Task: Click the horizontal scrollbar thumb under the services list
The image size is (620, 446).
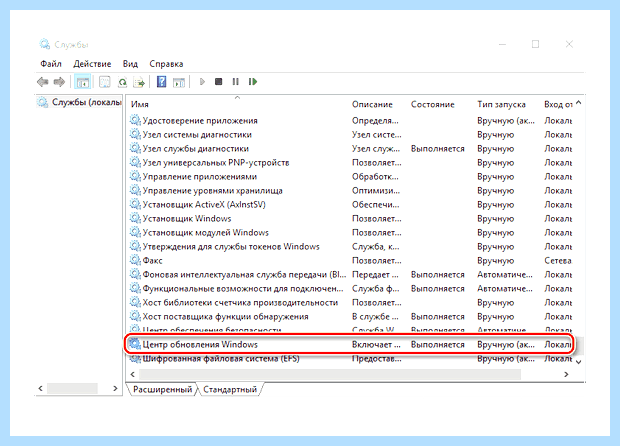Action: [x=330, y=374]
